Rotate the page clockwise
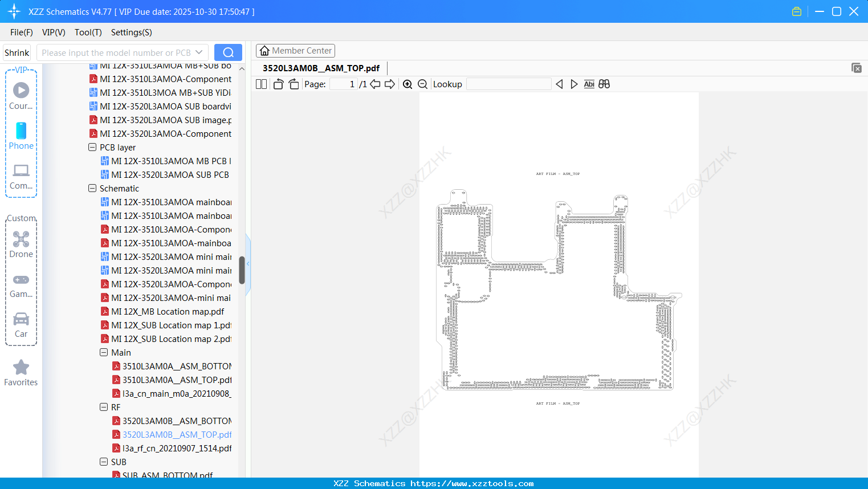The height and width of the screenshot is (489, 868). pyautogui.click(x=294, y=84)
